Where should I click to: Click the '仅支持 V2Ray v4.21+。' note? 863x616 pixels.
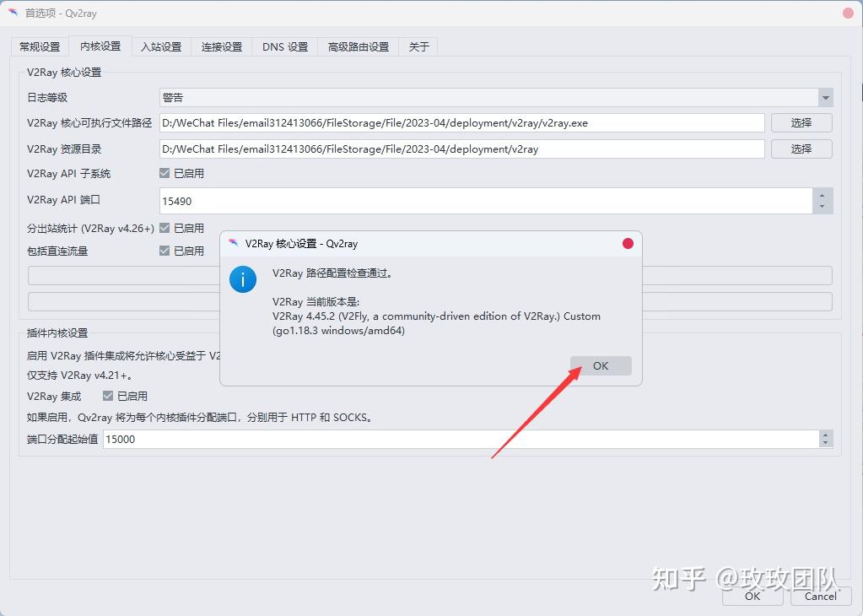pos(79,376)
